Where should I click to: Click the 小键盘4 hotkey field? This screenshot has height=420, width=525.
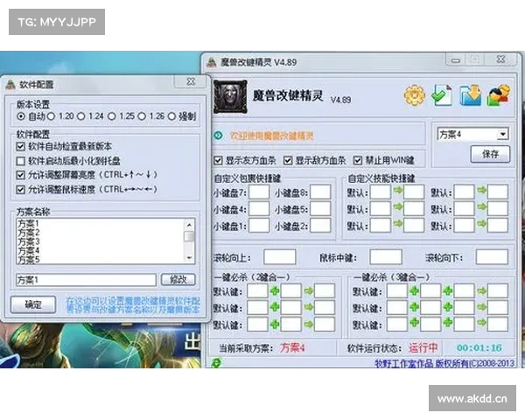coord(259,209)
